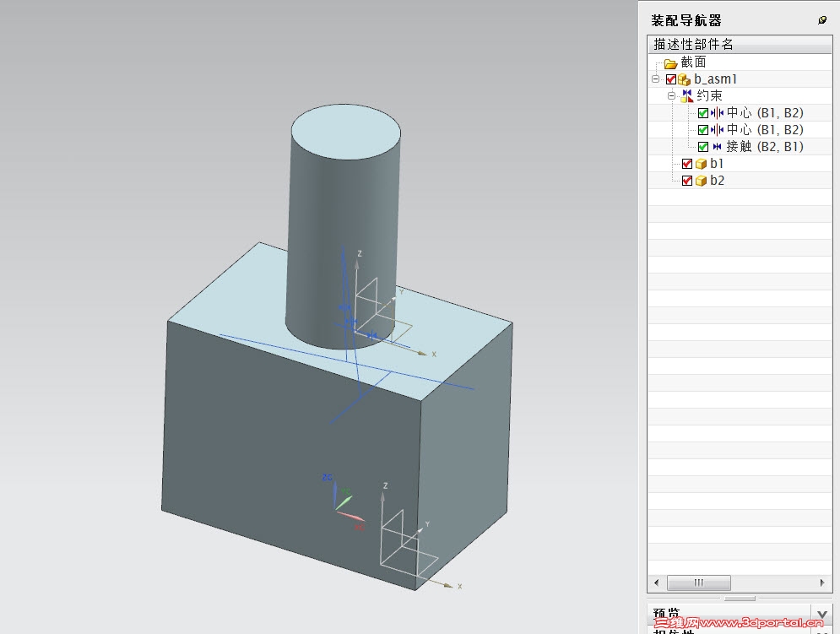Click the 约束 constraints icon
This screenshot has width=840, height=634.
pos(687,96)
